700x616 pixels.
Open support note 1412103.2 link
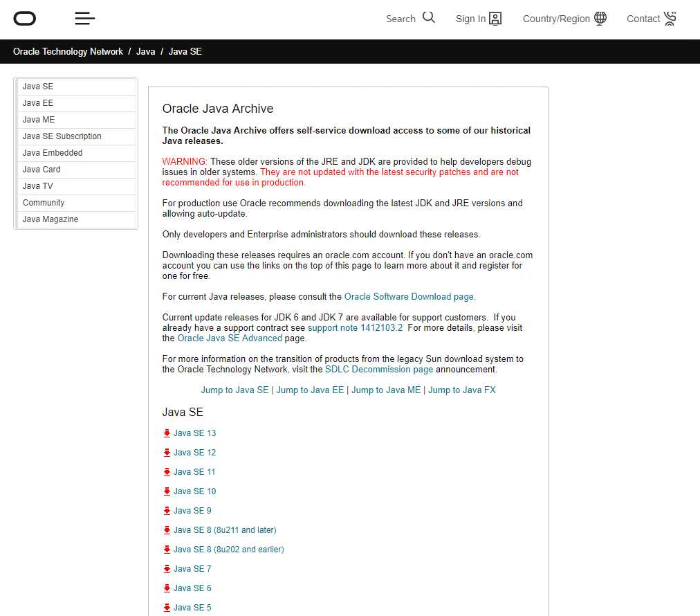pos(355,328)
